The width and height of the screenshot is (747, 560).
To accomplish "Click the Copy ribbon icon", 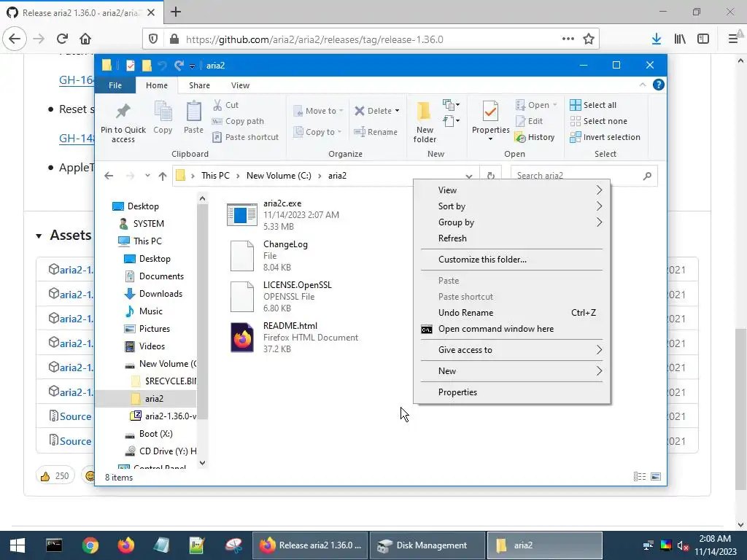I will (163, 112).
